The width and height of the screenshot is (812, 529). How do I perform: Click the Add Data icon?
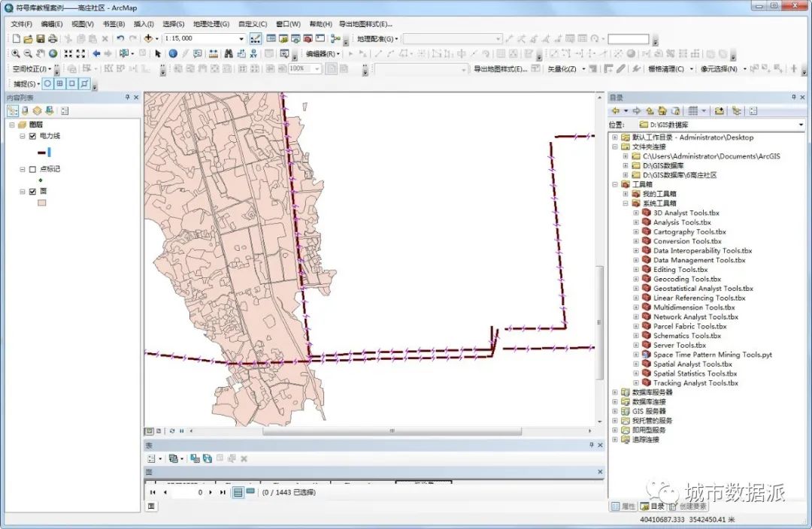coord(148,38)
